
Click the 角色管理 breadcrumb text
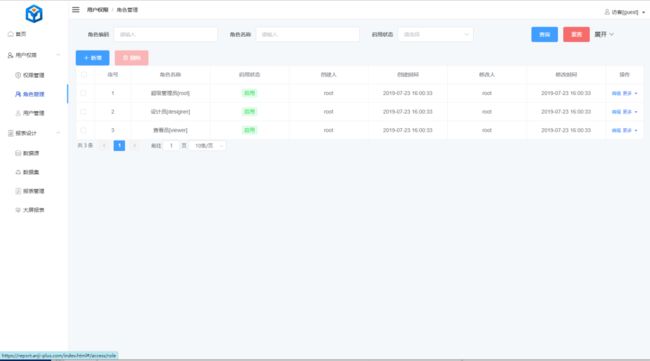tap(127, 10)
